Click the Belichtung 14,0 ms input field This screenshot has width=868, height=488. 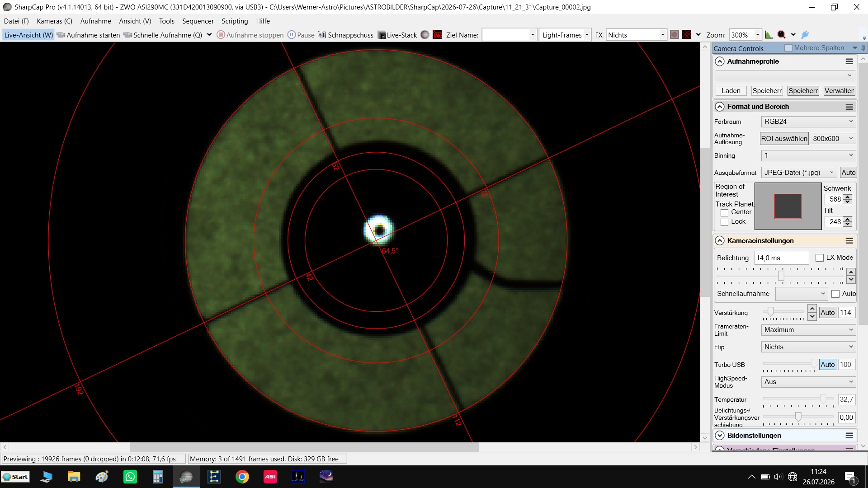coord(782,258)
